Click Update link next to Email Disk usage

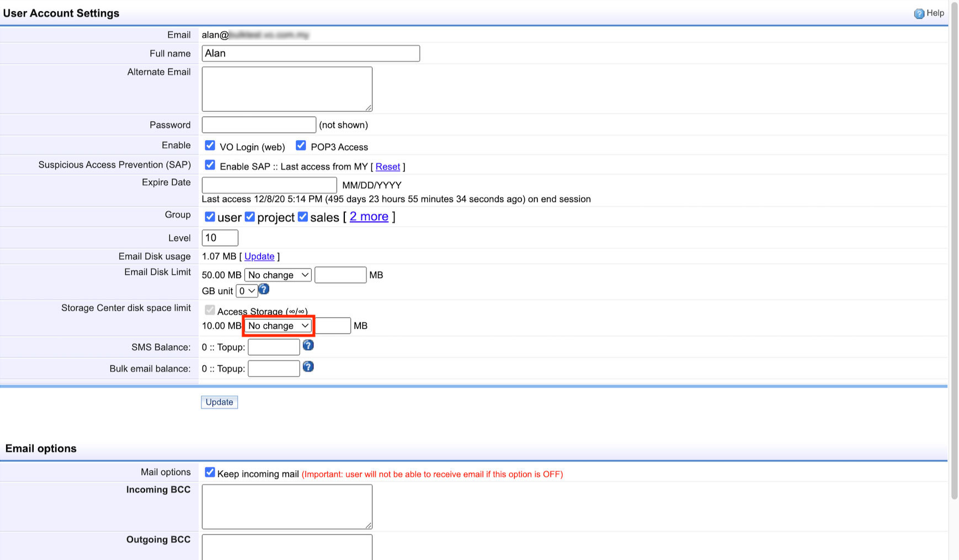click(259, 257)
